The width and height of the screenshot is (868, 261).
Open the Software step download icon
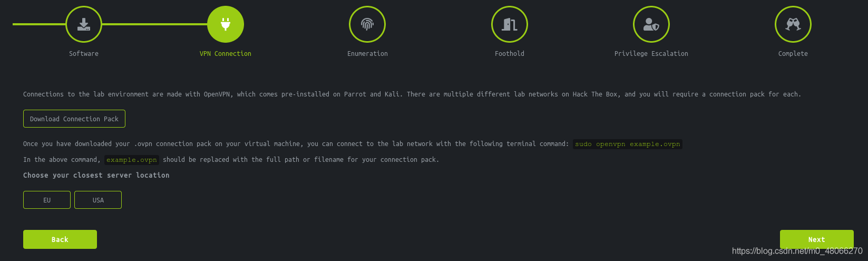pyautogui.click(x=83, y=24)
